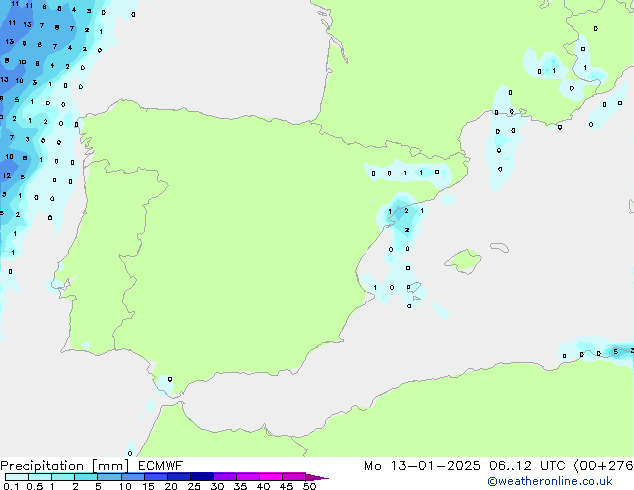
Task: Click the 20–25 mm legend swatch
Action: click(179, 477)
